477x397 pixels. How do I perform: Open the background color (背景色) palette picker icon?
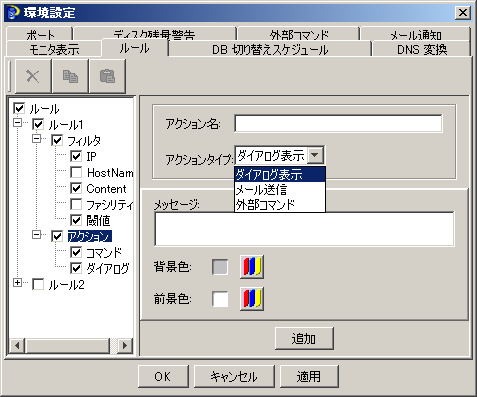252,267
